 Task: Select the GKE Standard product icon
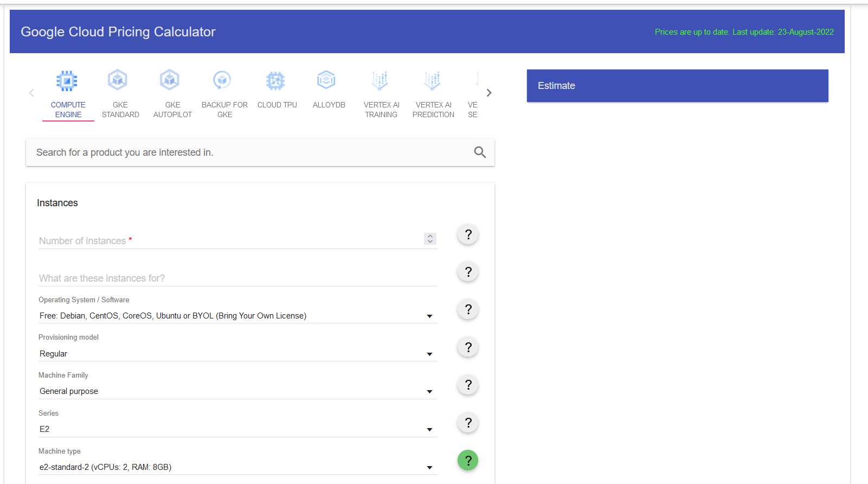click(x=118, y=81)
